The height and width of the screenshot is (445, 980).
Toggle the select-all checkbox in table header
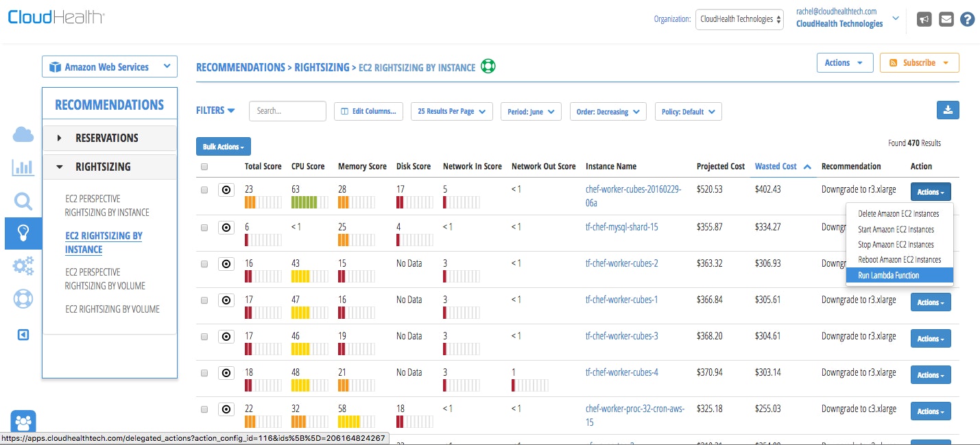pos(204,167)
